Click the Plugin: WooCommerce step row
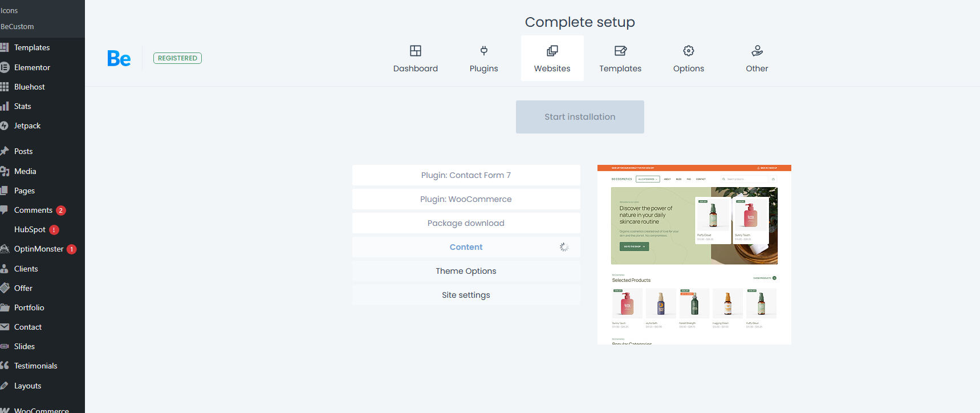Image resolution: width=980 pixels, height=413 pixels. 466,199
